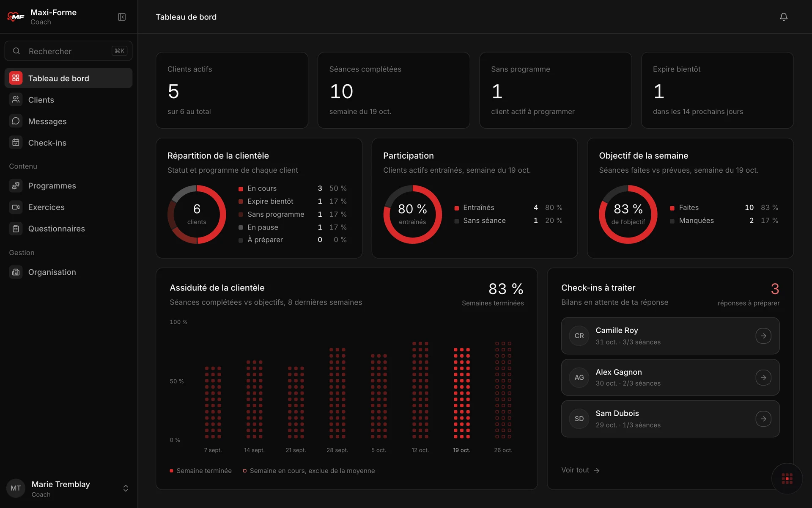Click the Manquées legend row
The image size is (812, 508).
724,221
